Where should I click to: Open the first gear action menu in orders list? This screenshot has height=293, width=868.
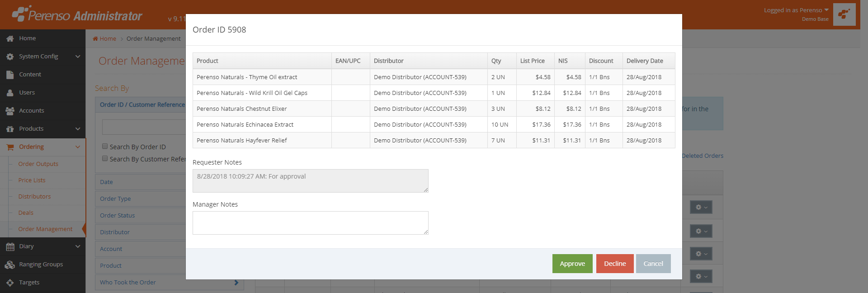point(701,207)
